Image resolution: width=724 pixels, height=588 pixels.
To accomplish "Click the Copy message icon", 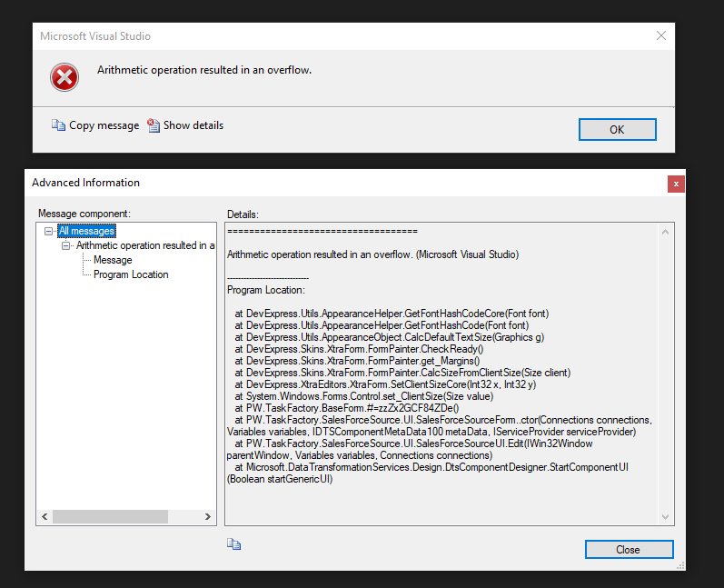I will coord(58,125).
